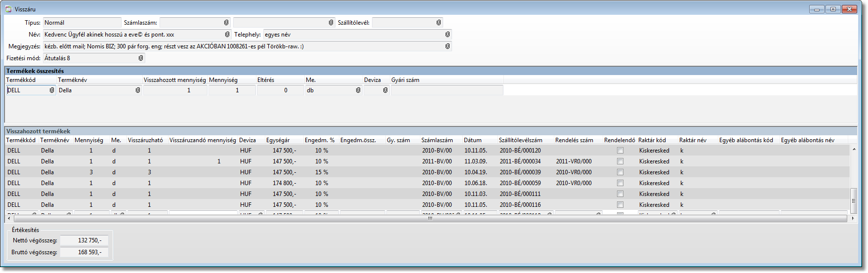868x273 pixels.
Task: Open the Megjegyzés field lookup icon
Action: pyautogui.click(x=448, y=46)
